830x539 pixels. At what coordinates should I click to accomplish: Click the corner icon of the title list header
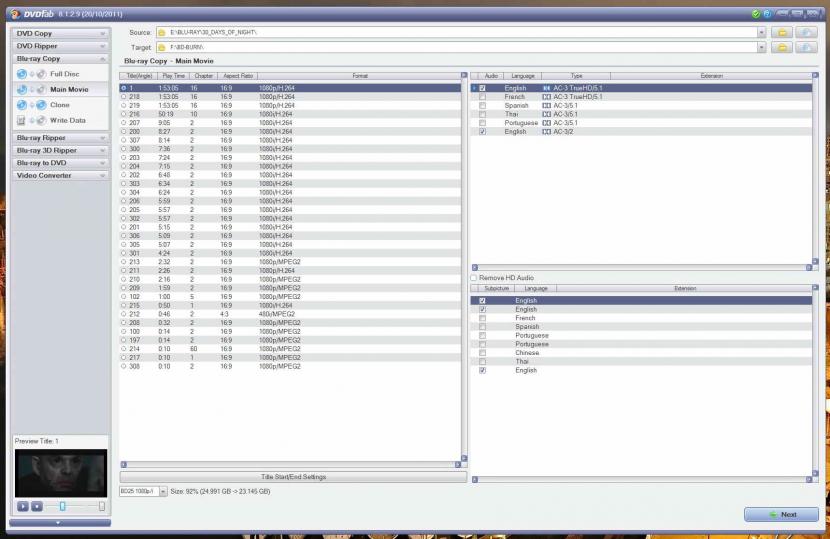(x=464, y=76)
